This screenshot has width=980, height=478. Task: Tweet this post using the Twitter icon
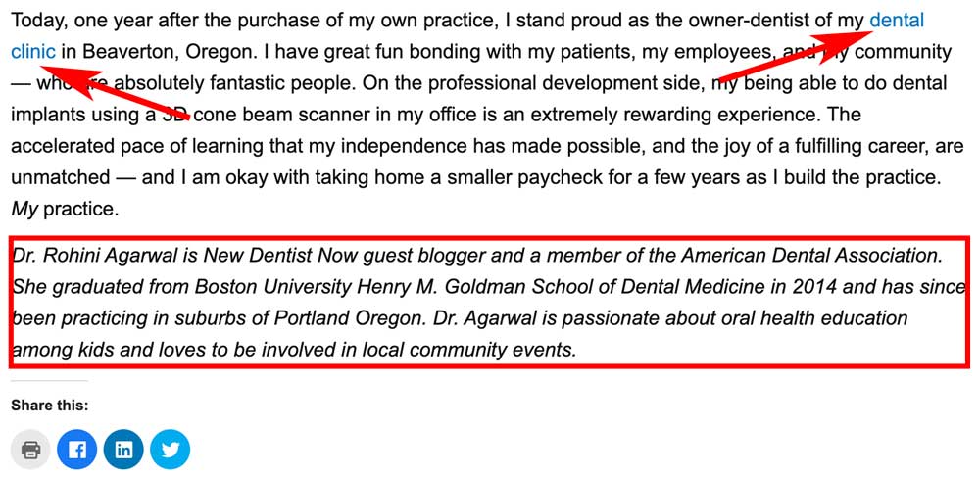[x=171, y=450]
